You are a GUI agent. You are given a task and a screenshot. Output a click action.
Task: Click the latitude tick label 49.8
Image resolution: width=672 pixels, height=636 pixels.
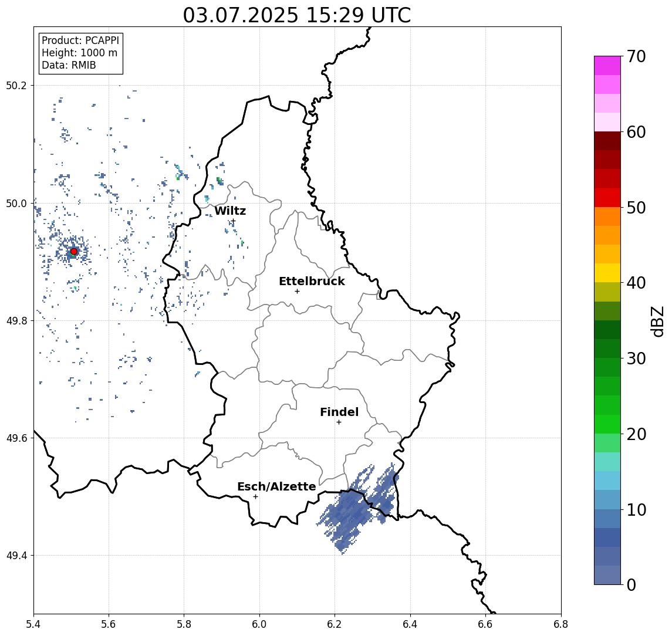pos(16,320)
